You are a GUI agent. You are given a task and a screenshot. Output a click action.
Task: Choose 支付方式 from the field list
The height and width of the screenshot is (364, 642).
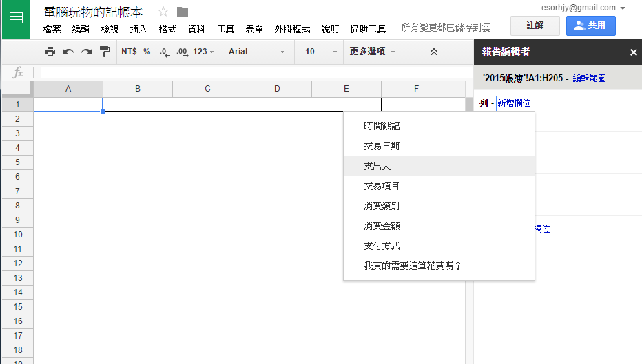pyautogui.click(x=439, y=246)
